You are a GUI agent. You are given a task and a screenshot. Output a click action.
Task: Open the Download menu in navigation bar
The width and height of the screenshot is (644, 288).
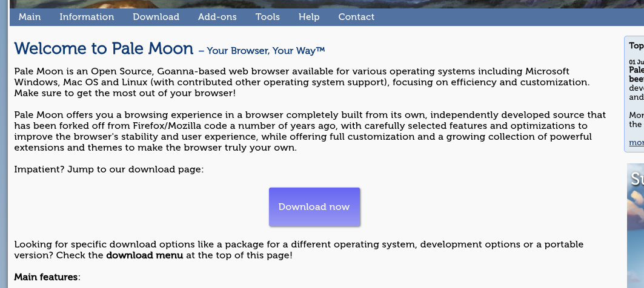point(156,17)
